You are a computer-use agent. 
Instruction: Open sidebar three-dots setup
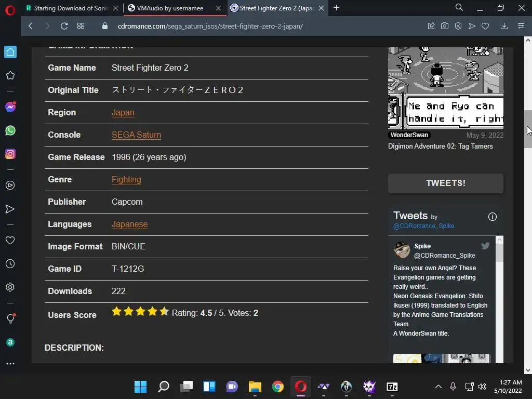click(x=10, y=364)
